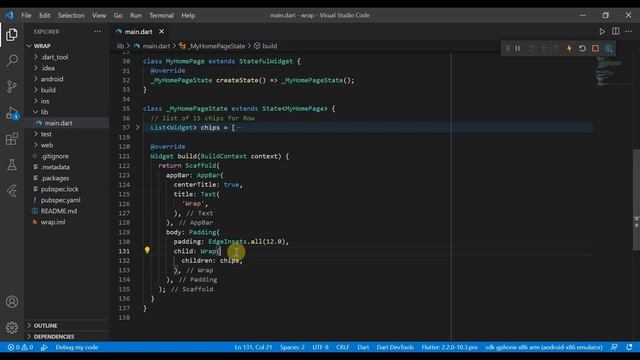Open the Selection menu

tap(71, 15)
